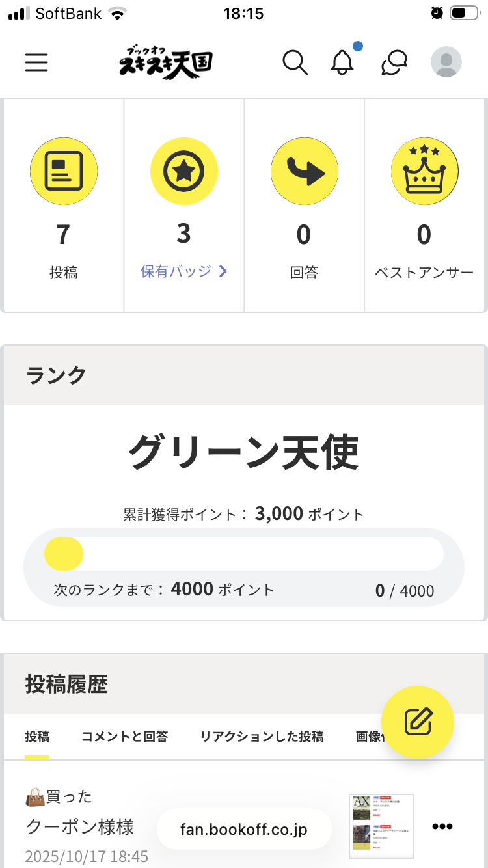
Task: Open notifications bell
Action: (x=342, y=62)
